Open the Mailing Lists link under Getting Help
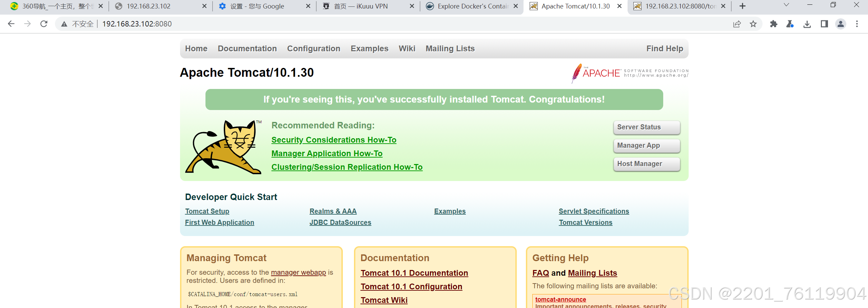 (x=592, y=273)
